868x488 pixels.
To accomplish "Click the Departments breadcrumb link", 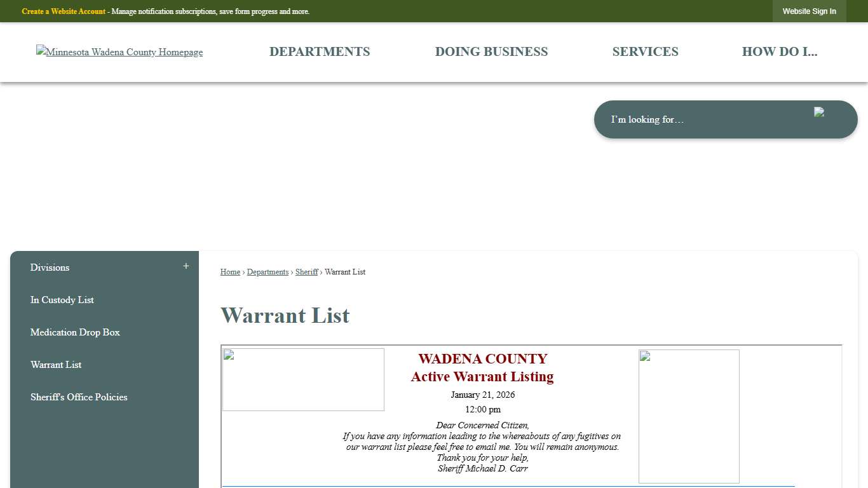I will (268, 272).
